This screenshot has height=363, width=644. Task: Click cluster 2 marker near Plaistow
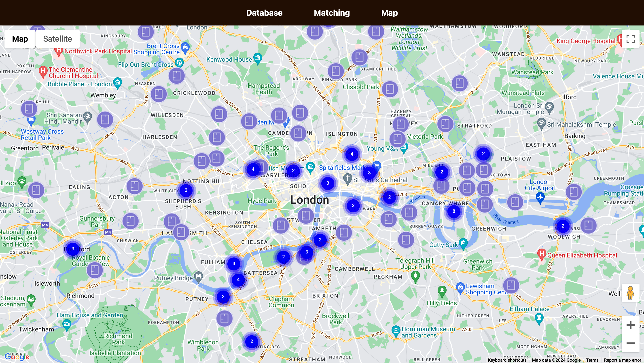[x=483, y=154]
